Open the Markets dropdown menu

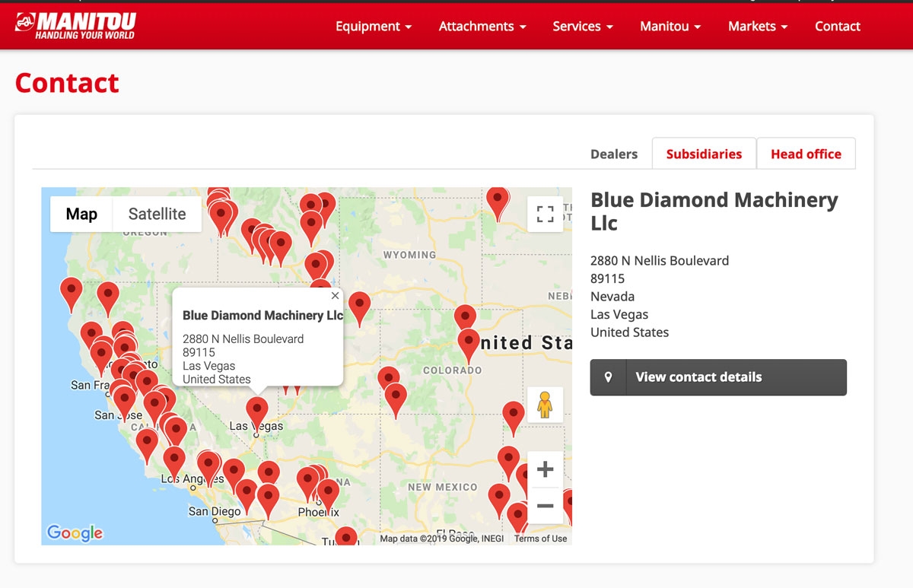click(758, 26)
